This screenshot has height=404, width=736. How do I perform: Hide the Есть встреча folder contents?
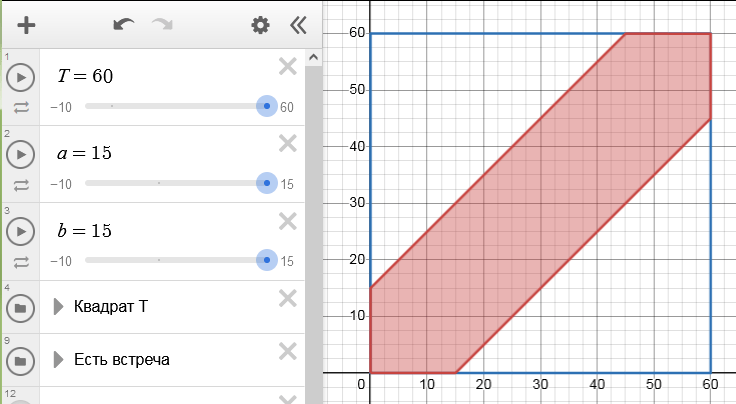[20, 360]
